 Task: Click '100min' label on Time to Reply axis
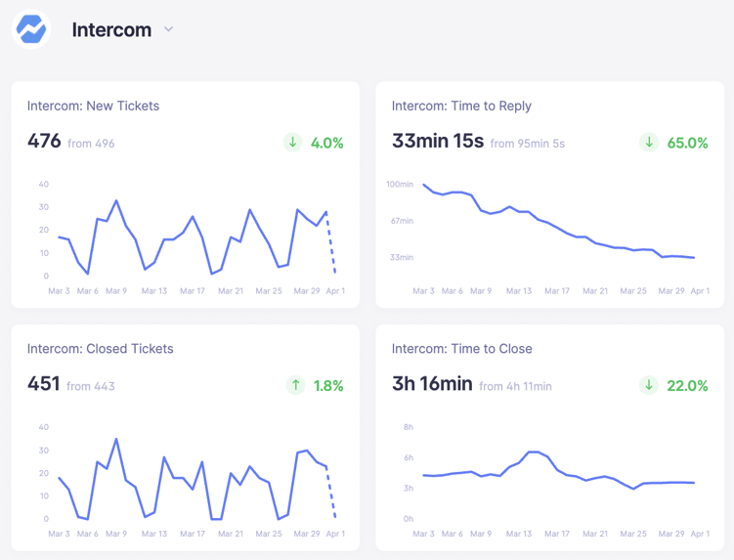(x=400, y=184)
